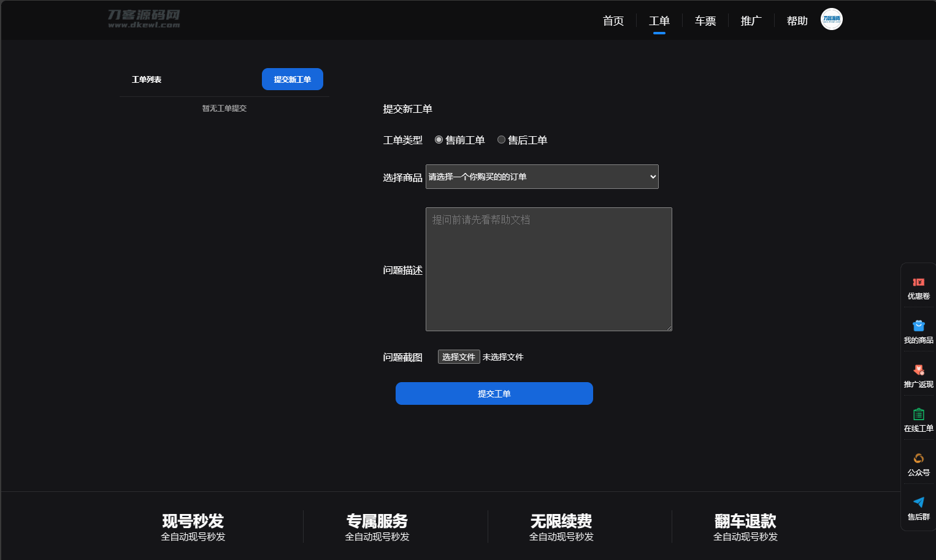936x560 pixels.
Task: Go to 首页 in navigation bar
Action: (x=613, y=21)
